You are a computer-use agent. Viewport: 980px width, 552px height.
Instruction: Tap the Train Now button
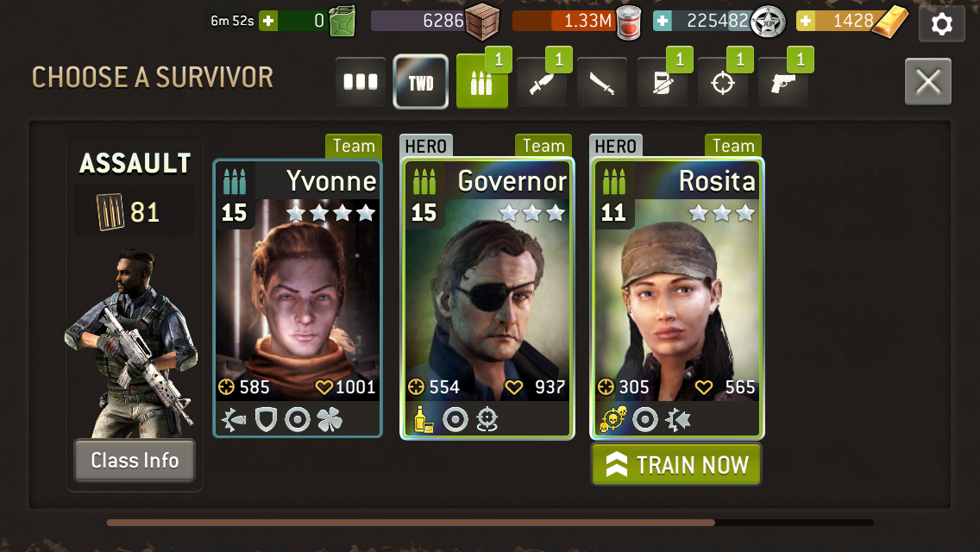click(676, 465)
